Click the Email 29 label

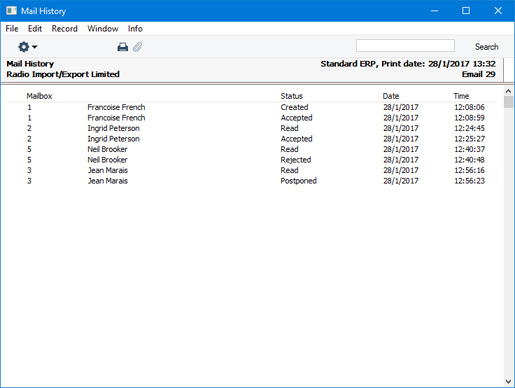click(x=478, y=74)
